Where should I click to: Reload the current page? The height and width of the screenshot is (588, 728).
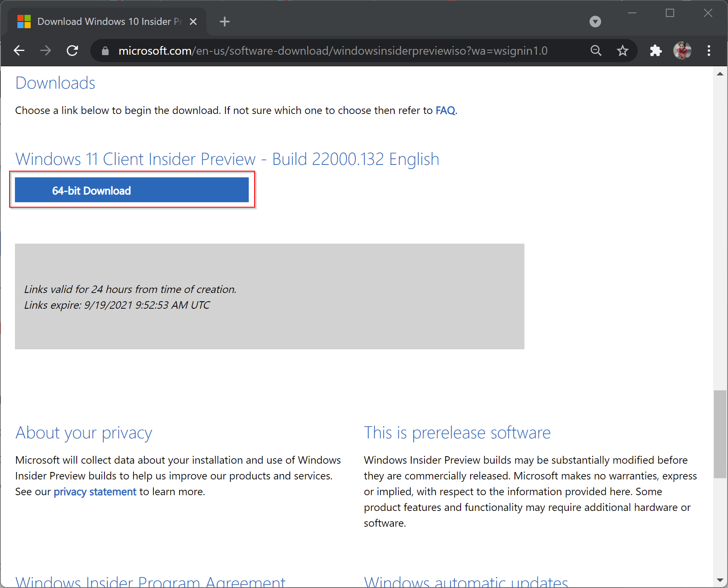click(73, 51)
